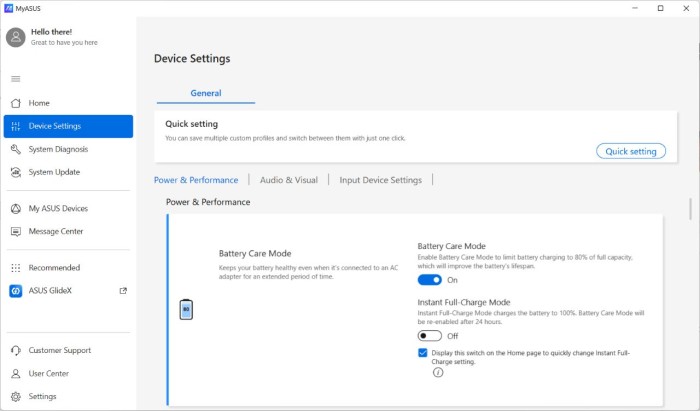
Task: Click the ASUS GlideX app icon
Action: coord(16,291)
